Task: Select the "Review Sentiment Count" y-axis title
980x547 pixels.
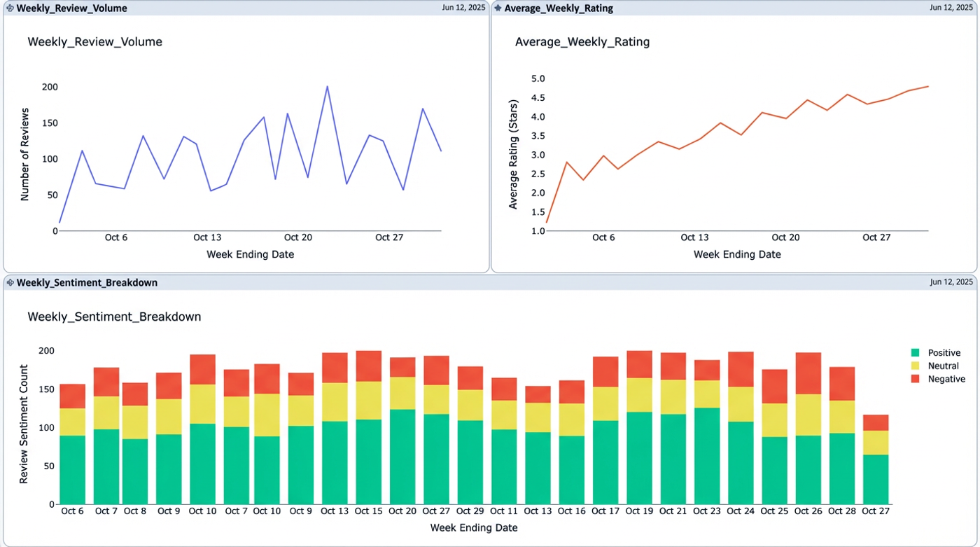Action: pyautogui.click(x=25, y=424)
